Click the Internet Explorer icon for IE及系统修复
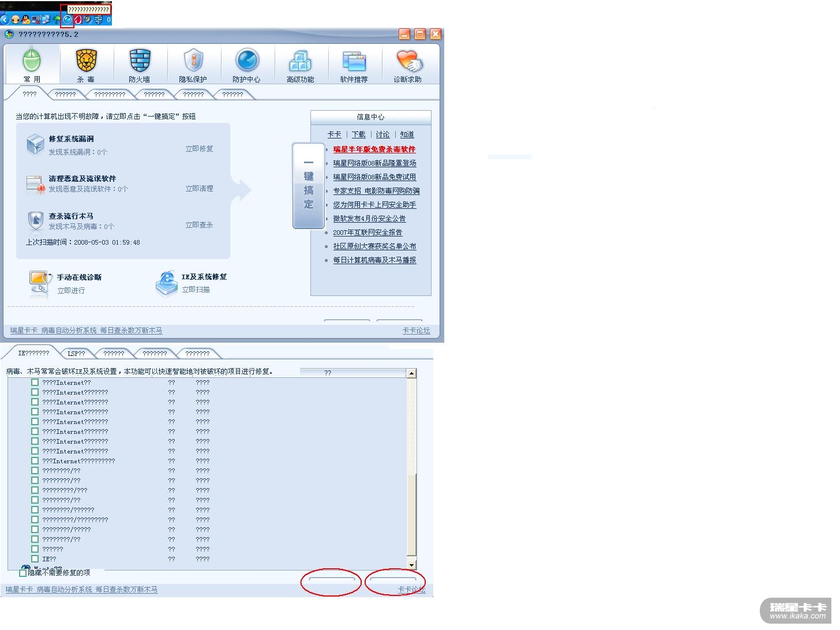 click(x=167, y=283)
